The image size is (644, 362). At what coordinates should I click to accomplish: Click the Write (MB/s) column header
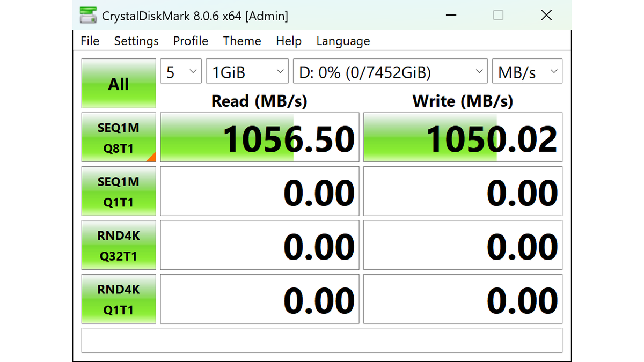pyautogui.click(x=463, y=101)
